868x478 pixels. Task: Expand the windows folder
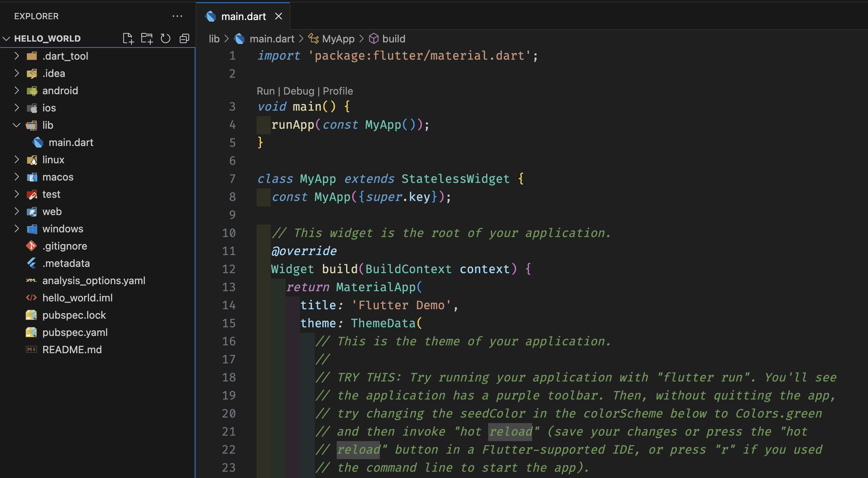(x=16, y=229)
